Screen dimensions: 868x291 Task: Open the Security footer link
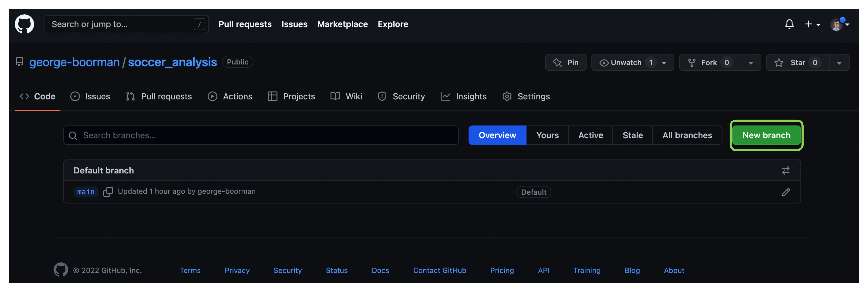click(x=287, y=270)
